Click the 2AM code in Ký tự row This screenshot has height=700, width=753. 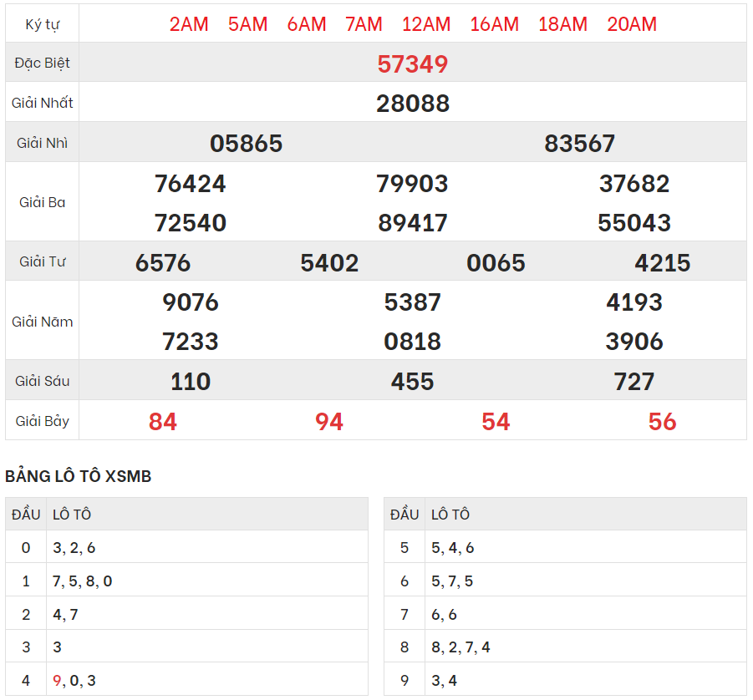tap(189, 24)
